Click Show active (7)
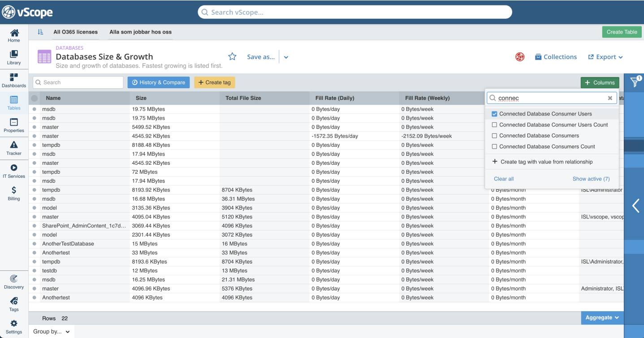 [x=591, y=179]
